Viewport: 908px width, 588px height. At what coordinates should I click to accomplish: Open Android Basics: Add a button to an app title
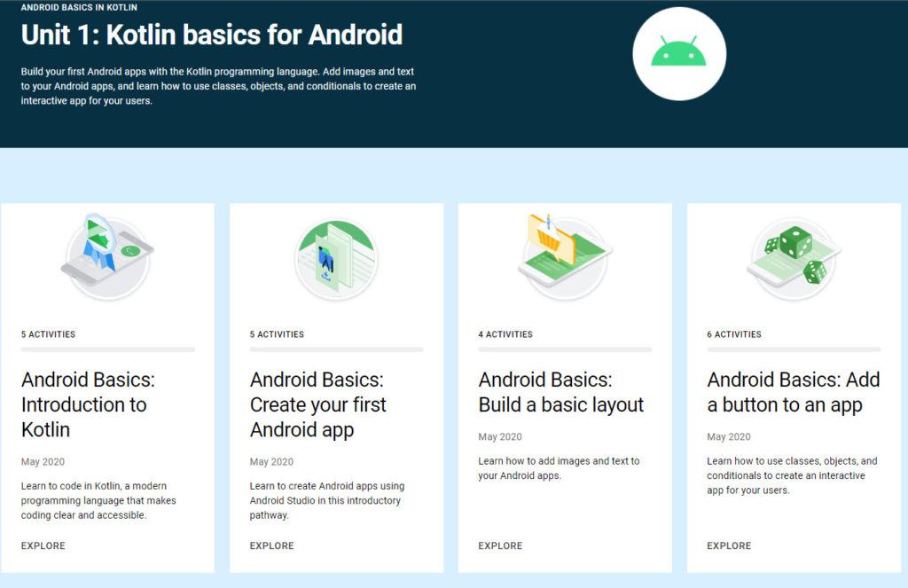pos(794,392)
